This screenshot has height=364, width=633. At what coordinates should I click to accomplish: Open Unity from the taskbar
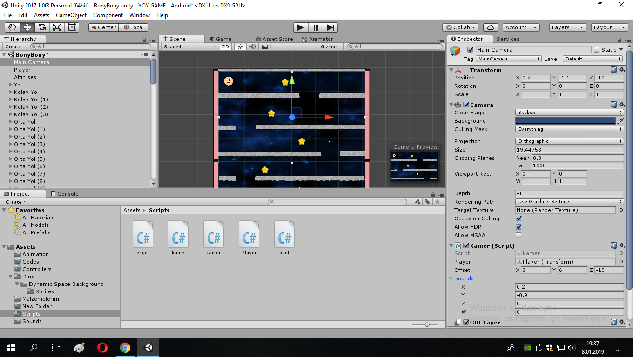(x=148, y=348)
